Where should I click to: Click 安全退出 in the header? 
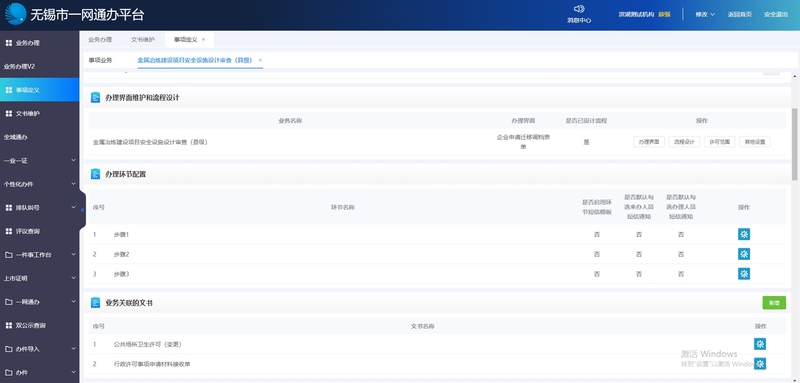click(776, 14)
